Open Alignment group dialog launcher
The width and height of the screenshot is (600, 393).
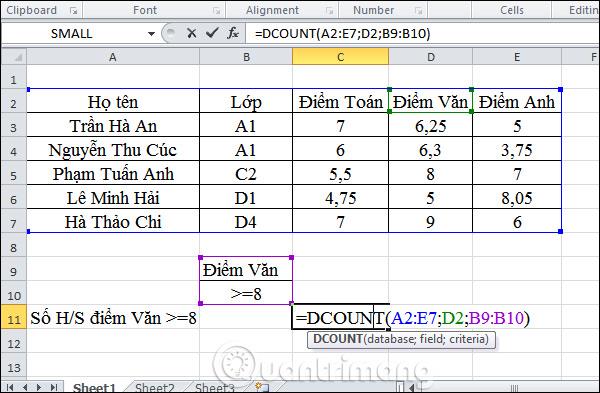(329, 11)
